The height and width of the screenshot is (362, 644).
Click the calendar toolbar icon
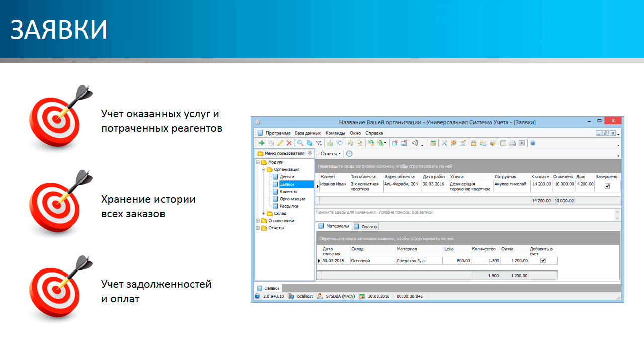(433, 143)
